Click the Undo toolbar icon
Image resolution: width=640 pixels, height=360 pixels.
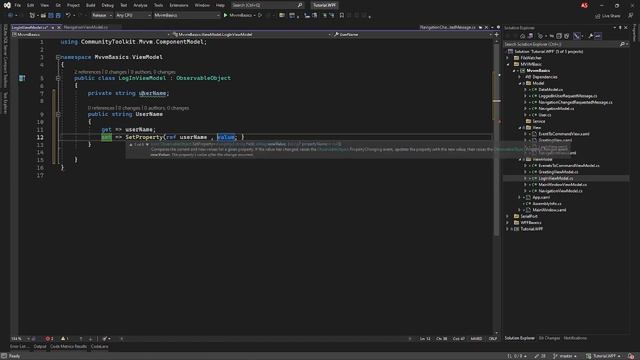(68, 16)
